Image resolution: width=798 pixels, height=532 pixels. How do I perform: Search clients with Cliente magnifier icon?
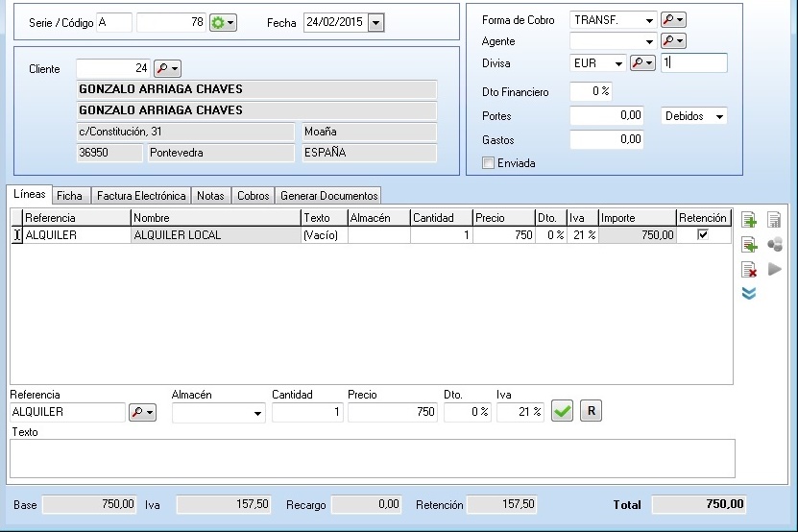[167, 68]
